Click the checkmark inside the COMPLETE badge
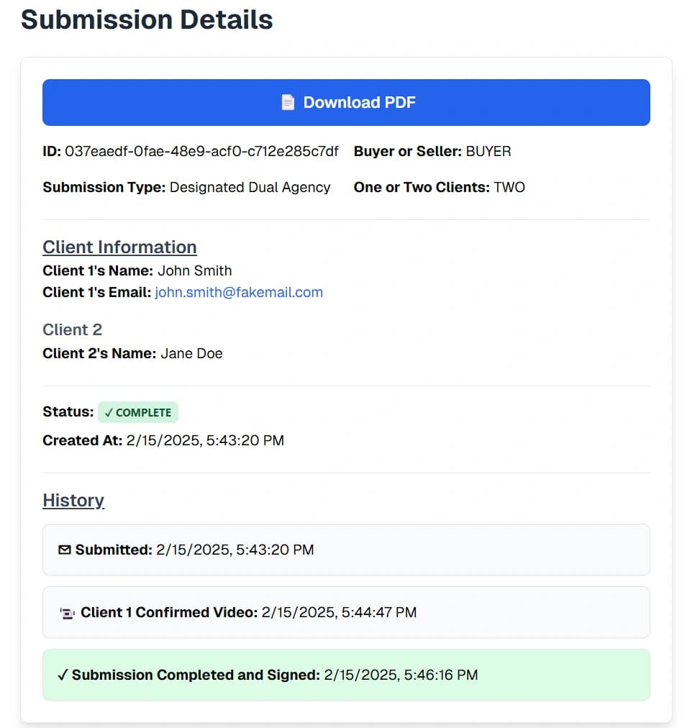700x728 pixels. tap(109, 412)
